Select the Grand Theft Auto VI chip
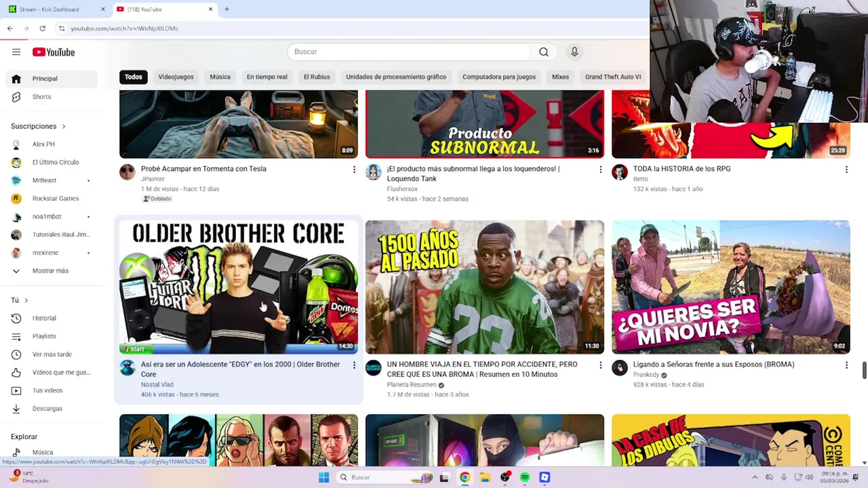The image size is (868, 488). tap(613, 77)
